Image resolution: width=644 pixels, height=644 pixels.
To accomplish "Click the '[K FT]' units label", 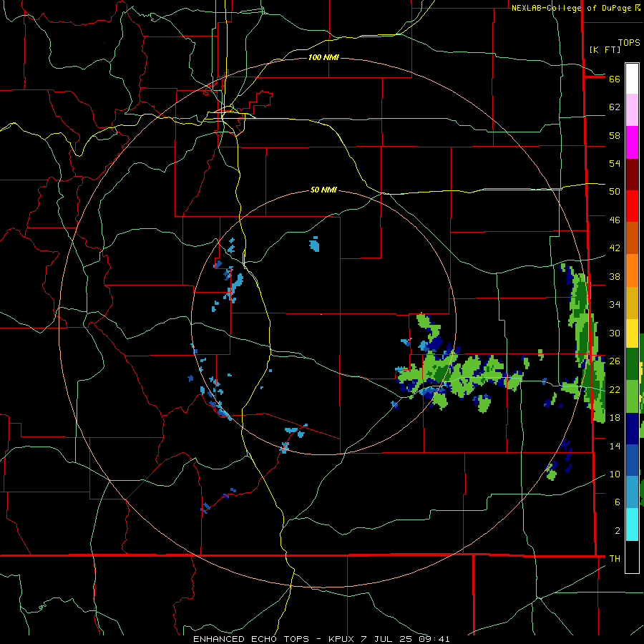I will pyautogui.click(x=605, y=49).
